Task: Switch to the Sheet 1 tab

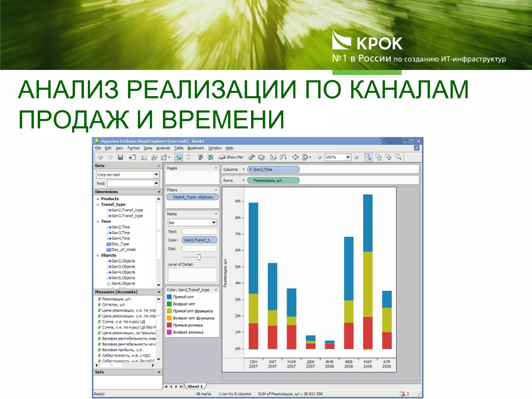Action: coord(195,387)
